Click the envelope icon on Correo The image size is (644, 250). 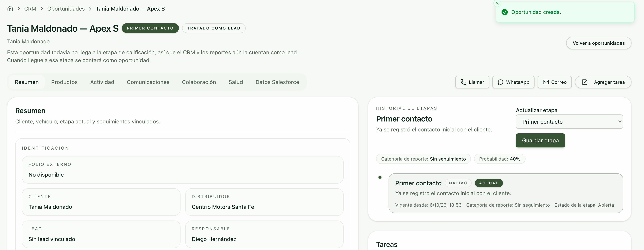[x=545, y=82]
